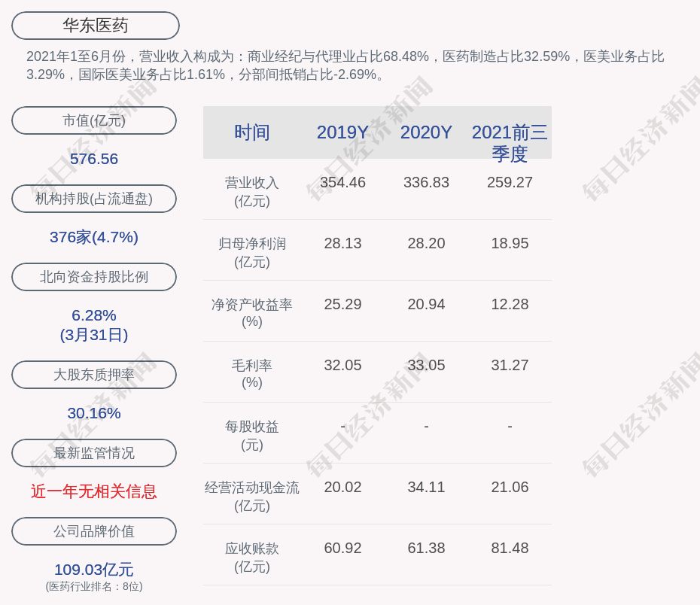Click receivables value 81.48
Image resolution: width=700 pixels, height=605 pixels.
point(510,549)
